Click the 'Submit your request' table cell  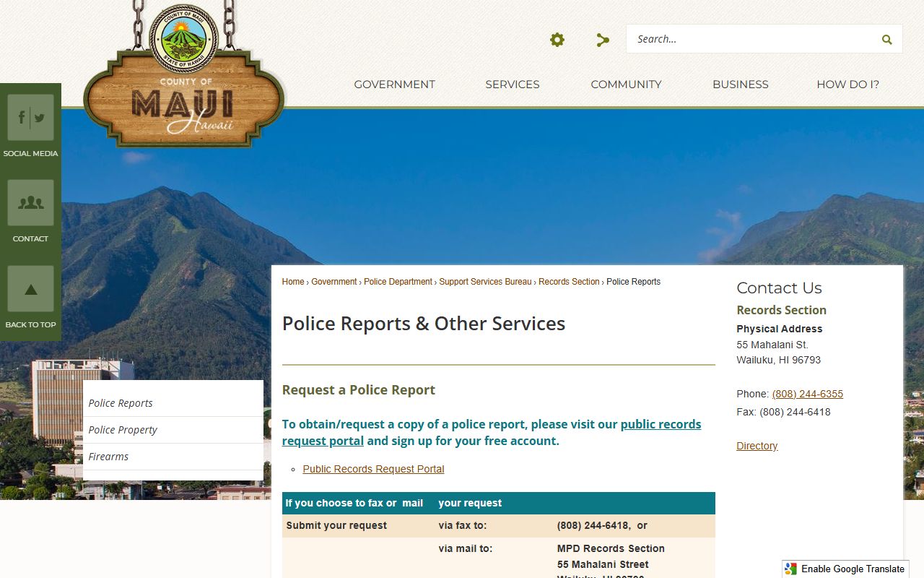358,526
